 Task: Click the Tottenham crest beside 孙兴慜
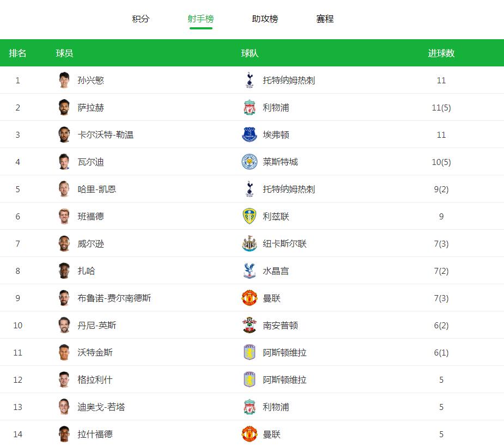(250, 80)
